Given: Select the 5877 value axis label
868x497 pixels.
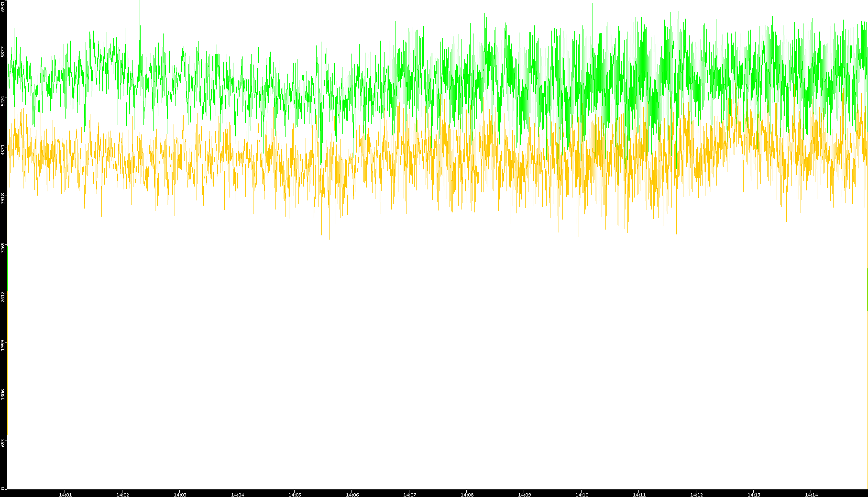Looking at the screenshot, I should click(x=3, y=52).
